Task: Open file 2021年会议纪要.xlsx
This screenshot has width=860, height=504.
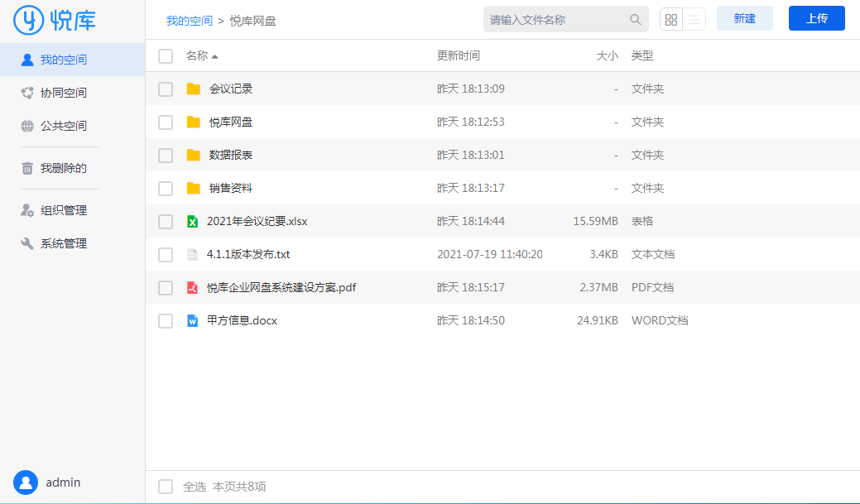Action: coord(257,222)
